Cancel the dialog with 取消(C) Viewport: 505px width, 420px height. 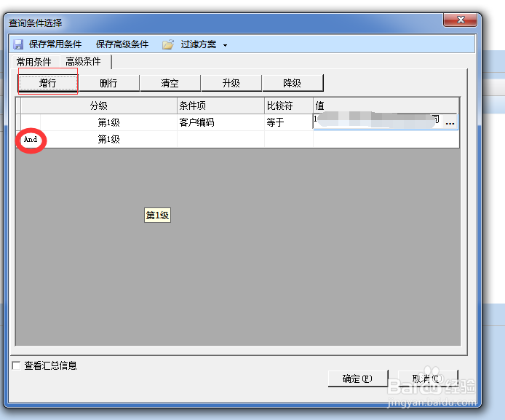[x=427, y=379]
